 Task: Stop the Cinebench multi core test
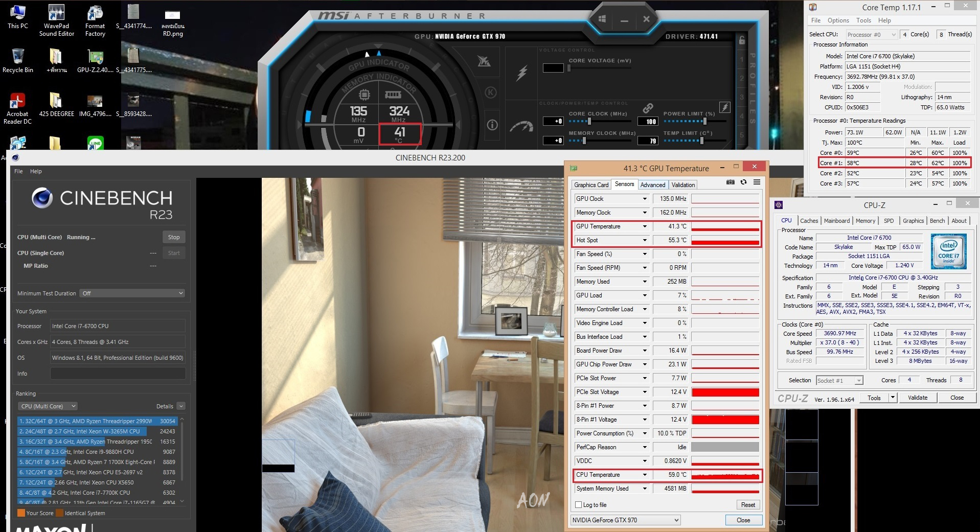(x=174, y=237)
